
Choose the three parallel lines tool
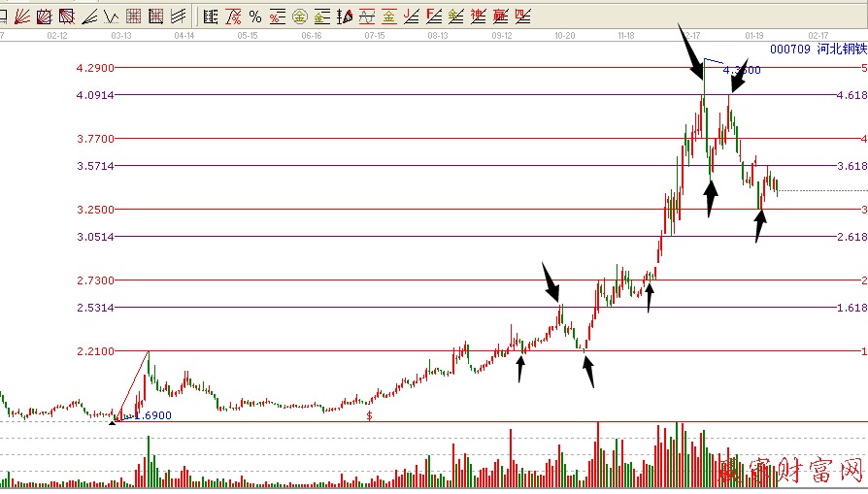coord(179,16)
